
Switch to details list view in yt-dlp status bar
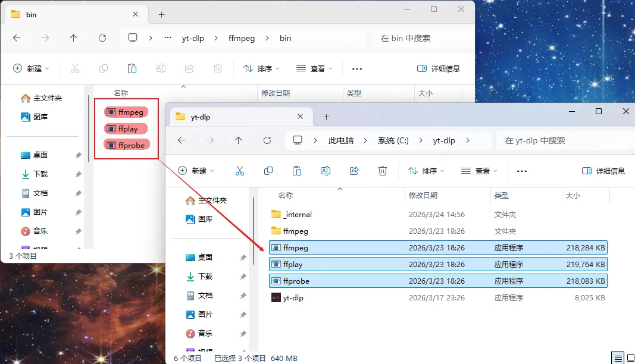(x=618, y=358)
